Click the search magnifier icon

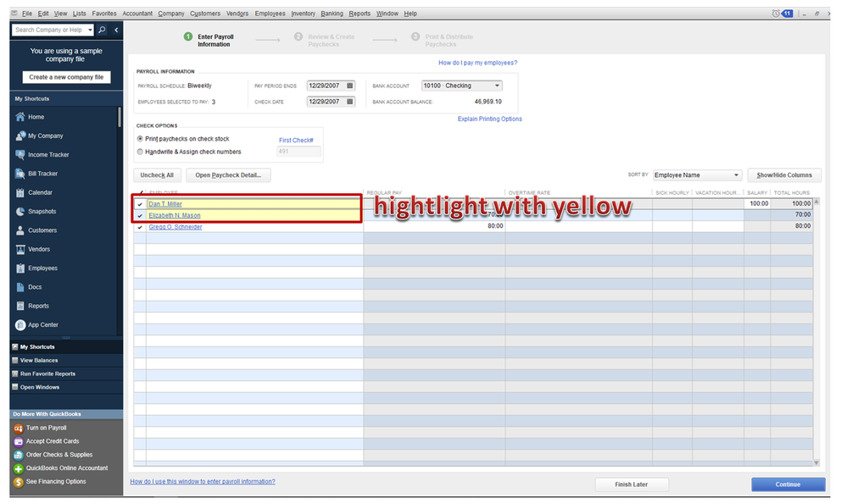102,30
